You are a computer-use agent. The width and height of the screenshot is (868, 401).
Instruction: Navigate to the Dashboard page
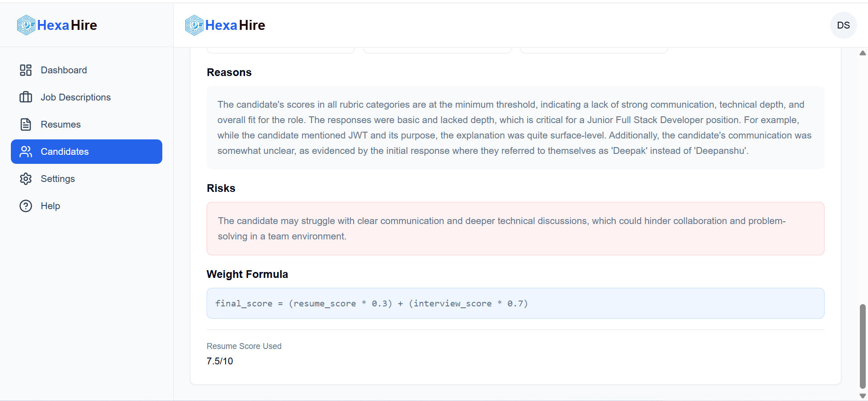[64, 70]
